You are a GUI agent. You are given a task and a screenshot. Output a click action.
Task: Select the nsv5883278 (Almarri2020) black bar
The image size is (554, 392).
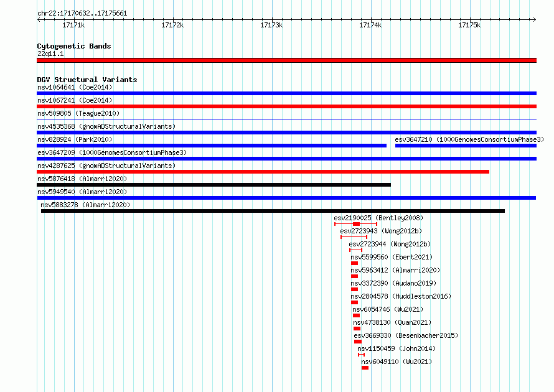pyautogui.click(x=273, y=211)
